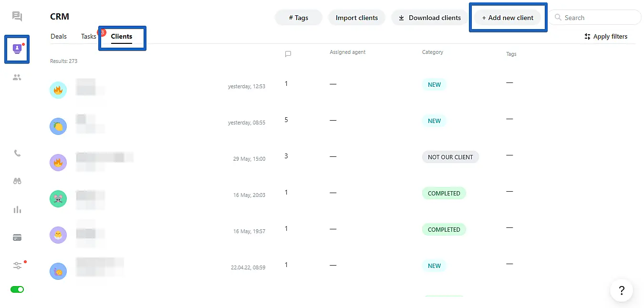The width and height of the screenshot is (644, 308).
Task: Open the team members sidebar icon
Action: (17, 77)
